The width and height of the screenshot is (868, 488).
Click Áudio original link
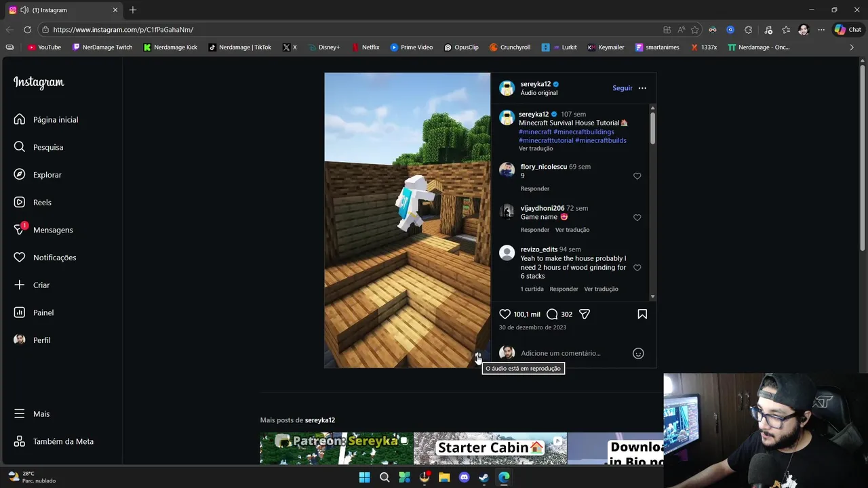pyautogui.click(x=539, y=93)
